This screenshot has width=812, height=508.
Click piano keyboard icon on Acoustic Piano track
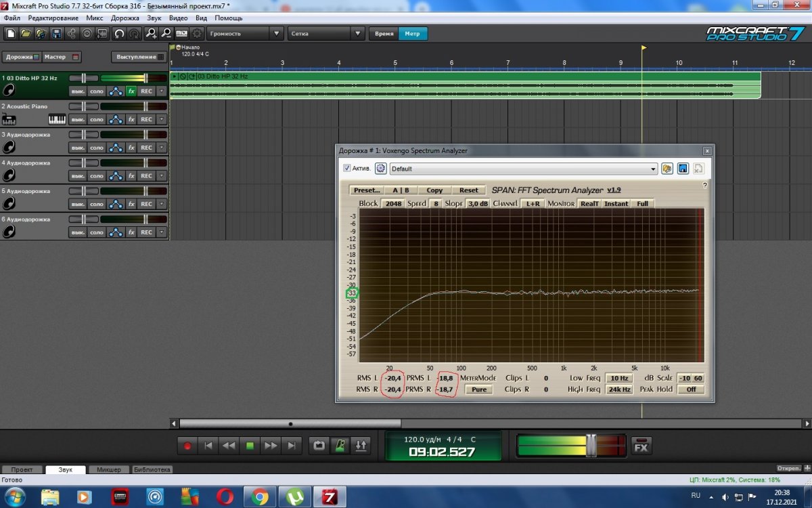coord(58,119)
